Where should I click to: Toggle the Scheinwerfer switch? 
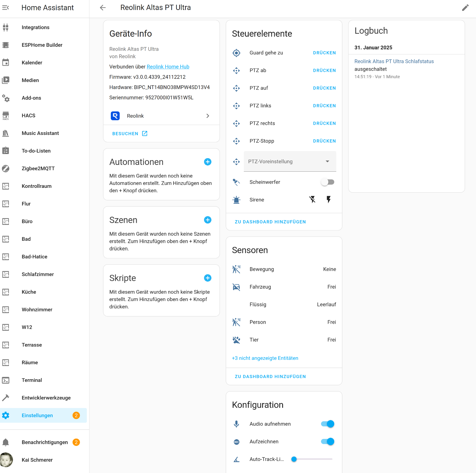click(327, 182)
